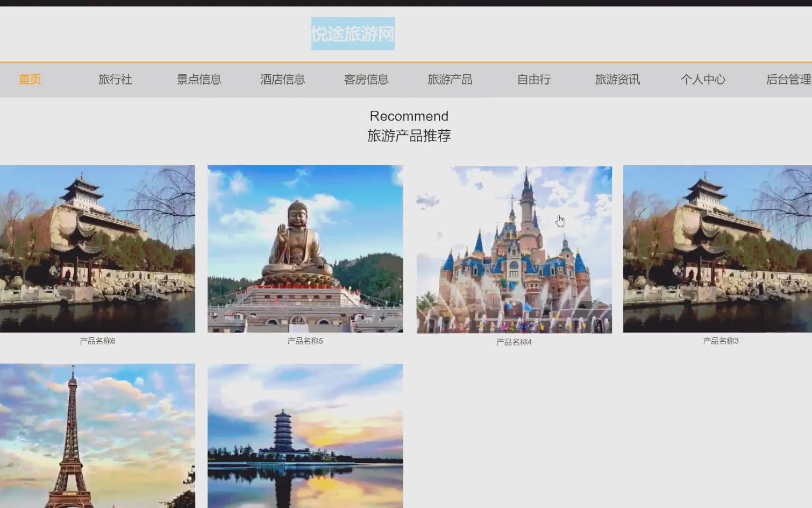Go to the 旅行社 menu item
Screen dimensions: 812x508
[115, 80]
